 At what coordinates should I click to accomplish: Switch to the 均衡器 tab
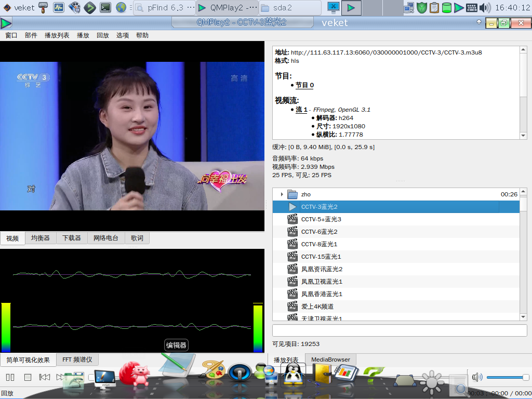pyautogui.click(x=41, y=238)
